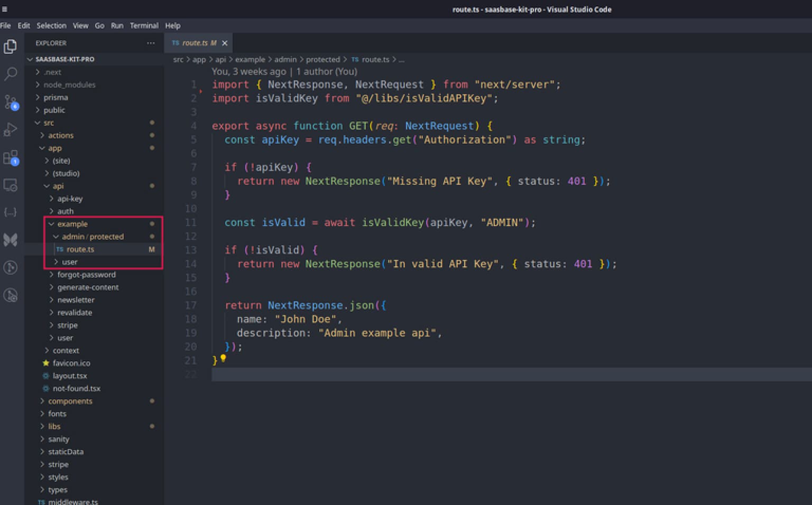
Task: Open the Search view icon
Action: [10, 74]
